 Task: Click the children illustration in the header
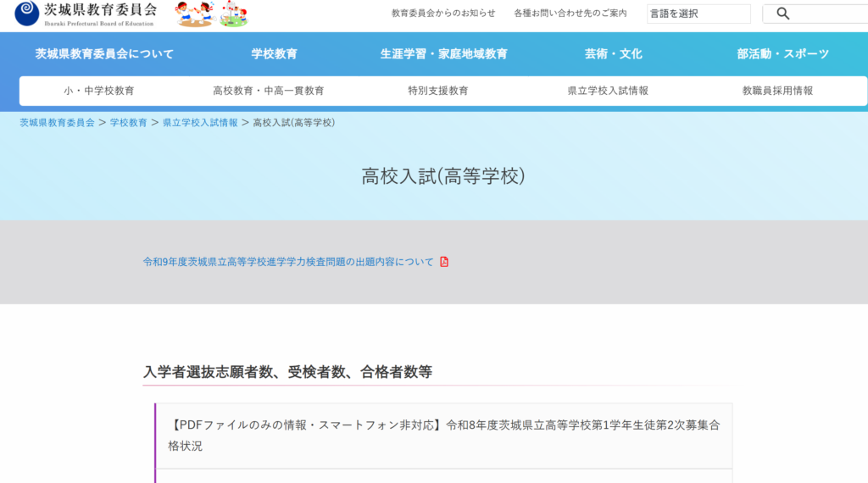[x=211, y=14]
